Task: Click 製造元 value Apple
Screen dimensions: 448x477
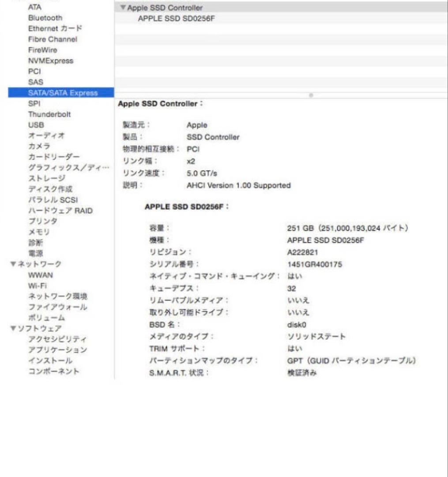Action: (197, 125)
